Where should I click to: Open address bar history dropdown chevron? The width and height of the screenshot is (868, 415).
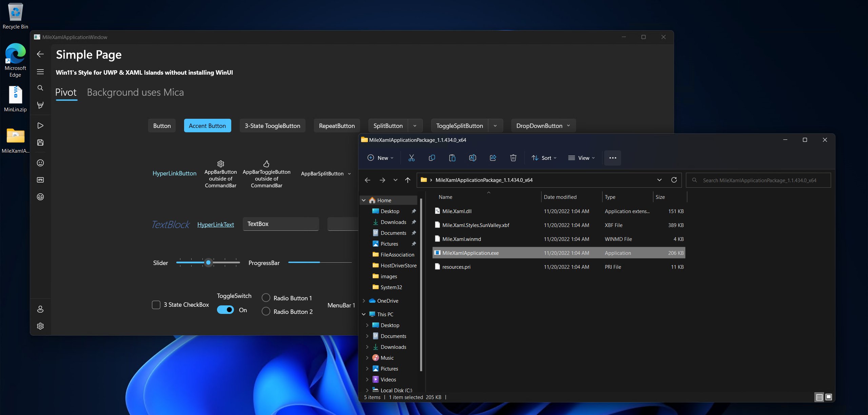coord(659,180)
